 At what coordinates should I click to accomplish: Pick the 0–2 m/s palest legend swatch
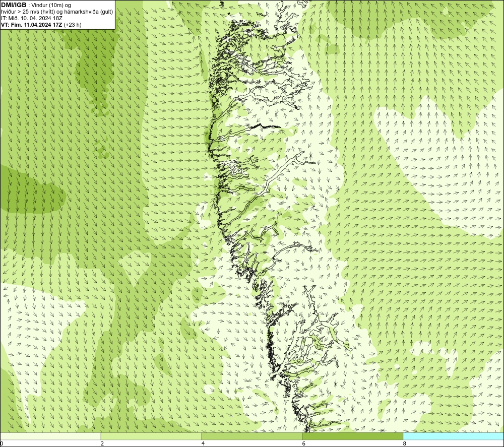tap(50, 436)
